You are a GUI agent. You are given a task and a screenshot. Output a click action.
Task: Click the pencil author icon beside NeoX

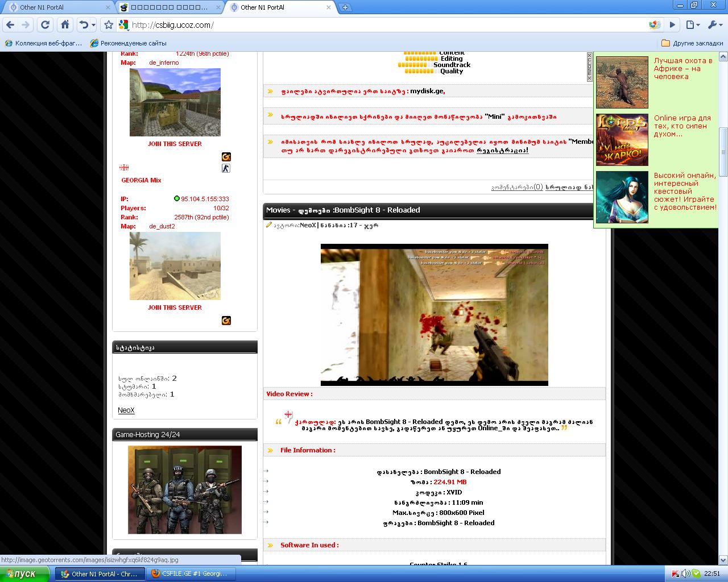tap(269, 225)
